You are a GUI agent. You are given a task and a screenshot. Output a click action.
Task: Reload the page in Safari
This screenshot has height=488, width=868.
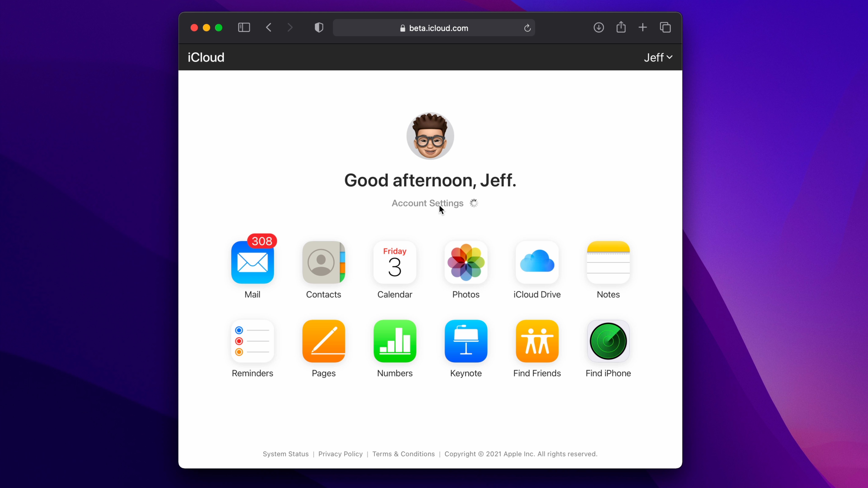[527, 28]
